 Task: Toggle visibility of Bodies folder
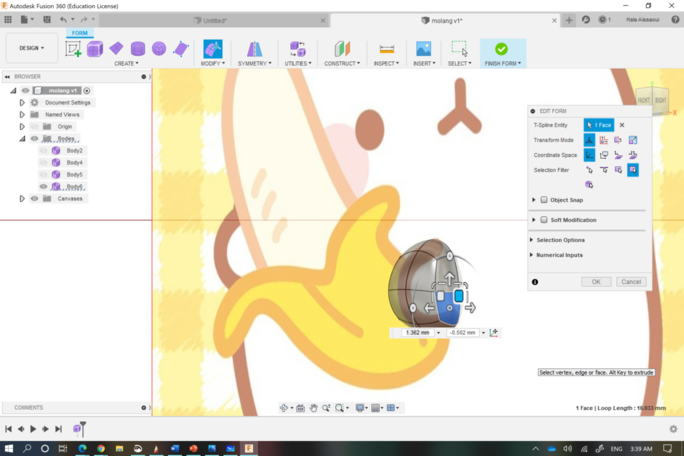(34, 139)
